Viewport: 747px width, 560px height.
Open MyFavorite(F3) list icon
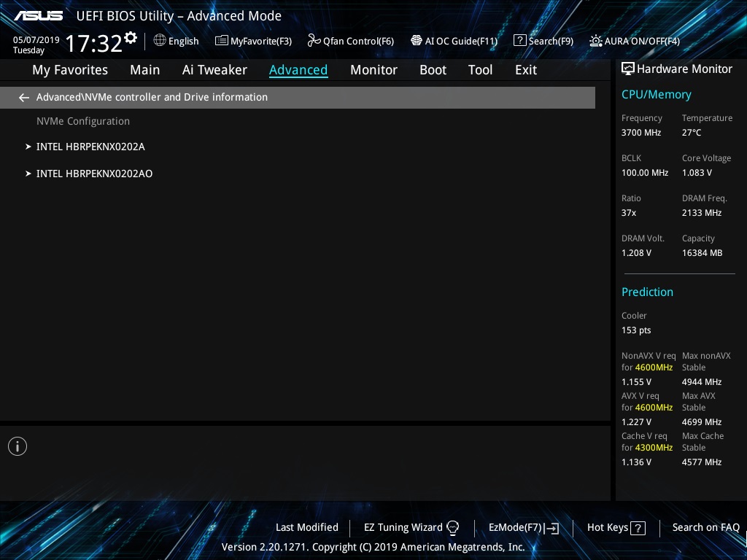tap(222, 41)
